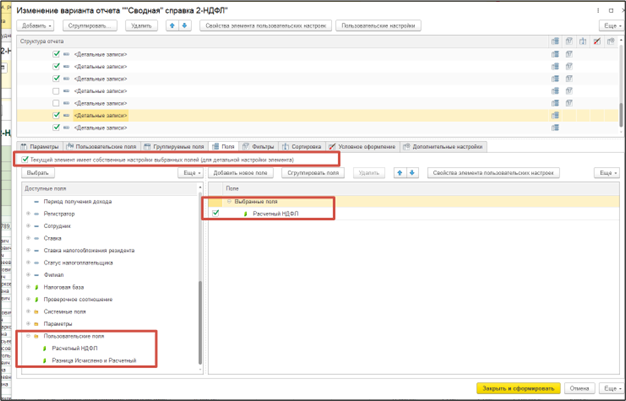Open Еще menu at right of fields toolbar
Screen dimensions: 626x401
tap(607, 173)
